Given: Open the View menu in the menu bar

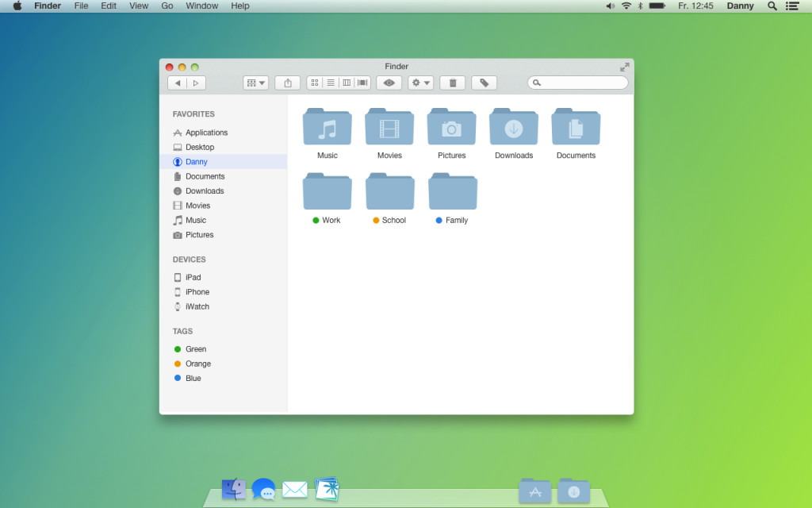Looking at the screenshot, I should 139,6.
